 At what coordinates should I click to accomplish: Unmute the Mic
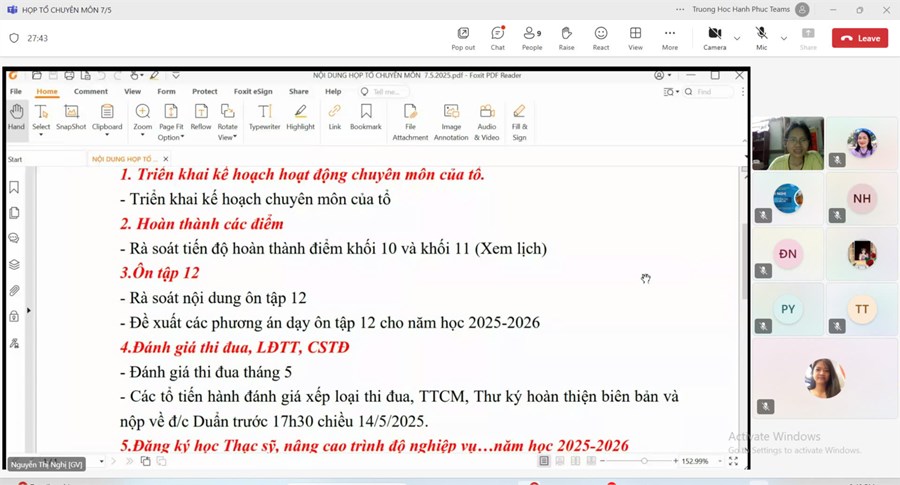[x=761, y=37]
